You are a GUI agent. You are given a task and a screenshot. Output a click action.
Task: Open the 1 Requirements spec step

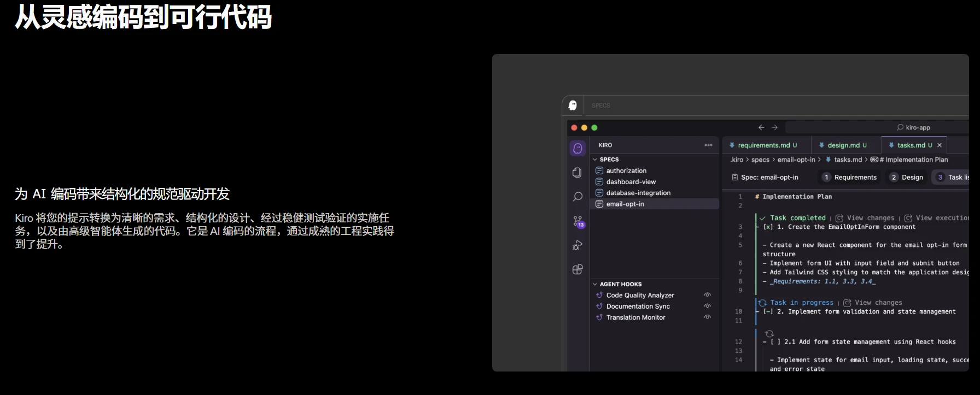click(850, 177)
